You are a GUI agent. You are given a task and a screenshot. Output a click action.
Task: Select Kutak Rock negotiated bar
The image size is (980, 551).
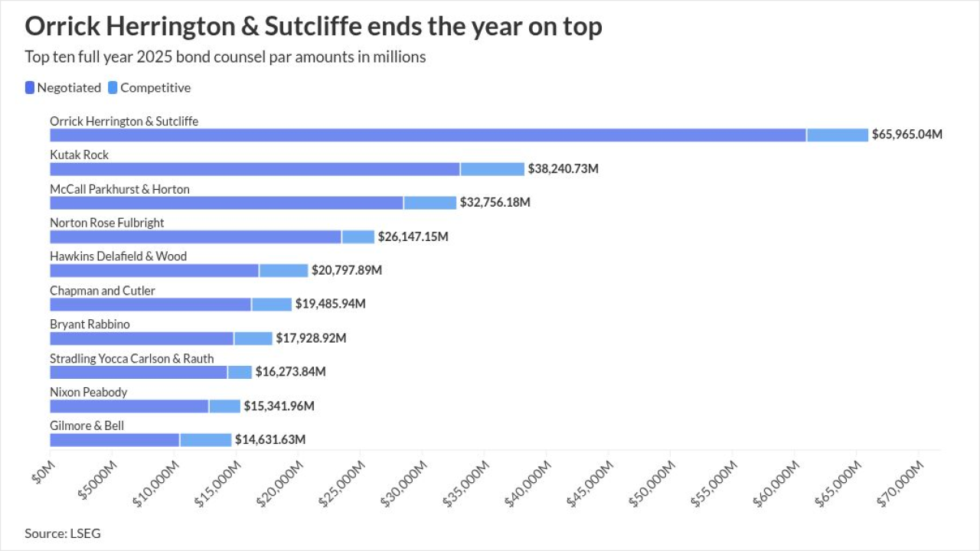point(255,169)
